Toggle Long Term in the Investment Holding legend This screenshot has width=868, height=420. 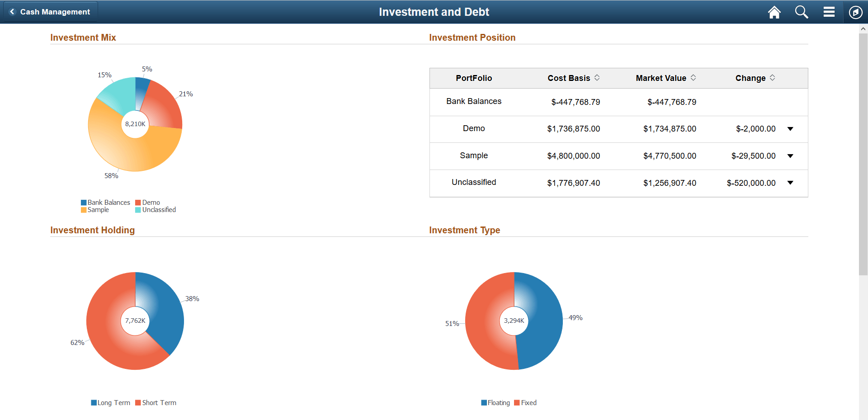point(110,402)
